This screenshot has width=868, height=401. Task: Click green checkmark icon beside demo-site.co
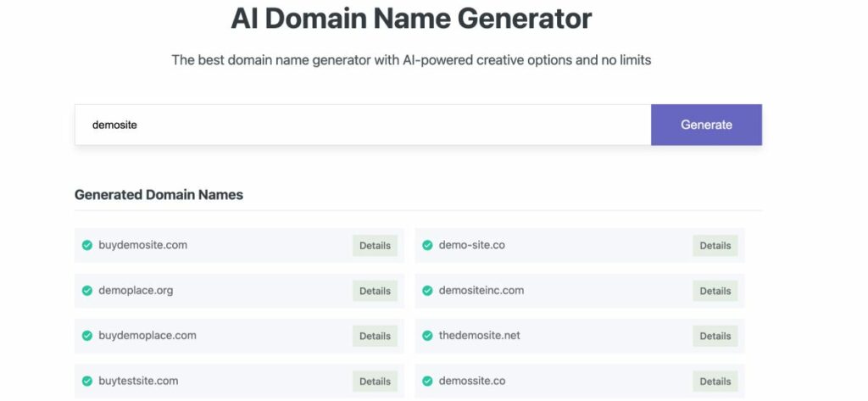tap(427, 246)
